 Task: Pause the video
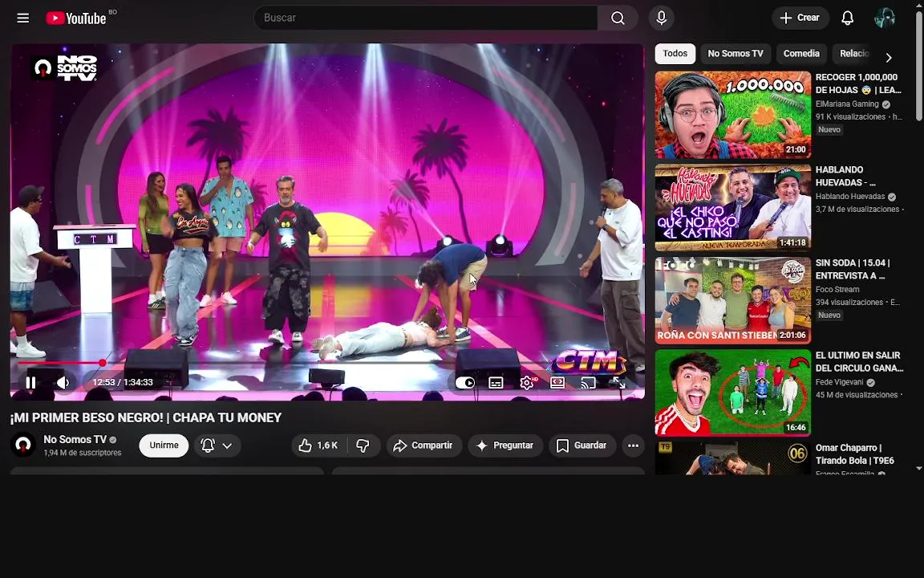[30, 382]
